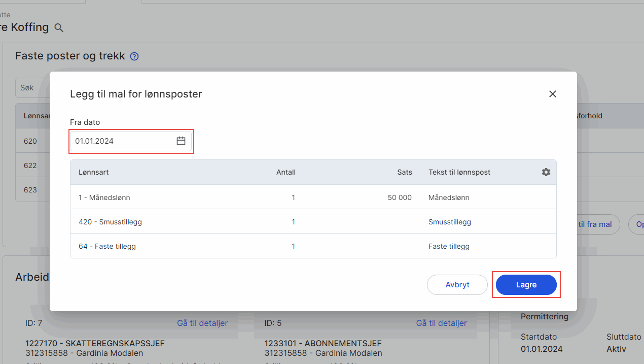Cancel the dialog with Avbryt
644x364 pixels.
point(457,285)
